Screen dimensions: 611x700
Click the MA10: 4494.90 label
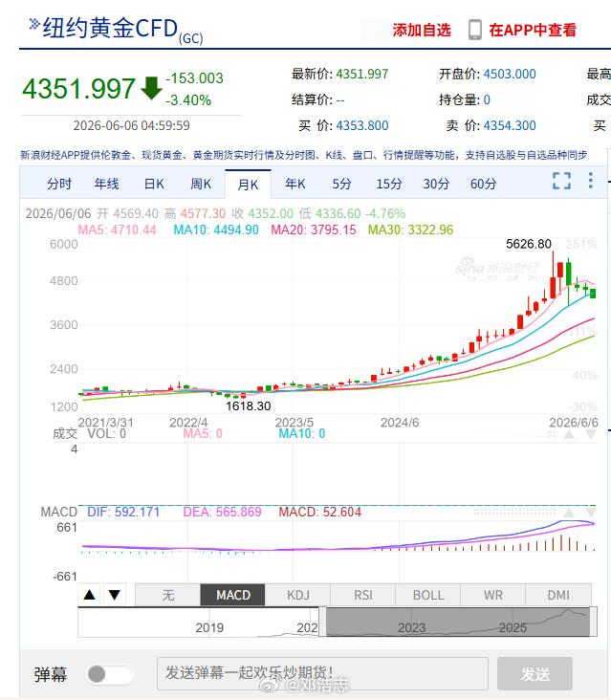click(x=216, y=230)
